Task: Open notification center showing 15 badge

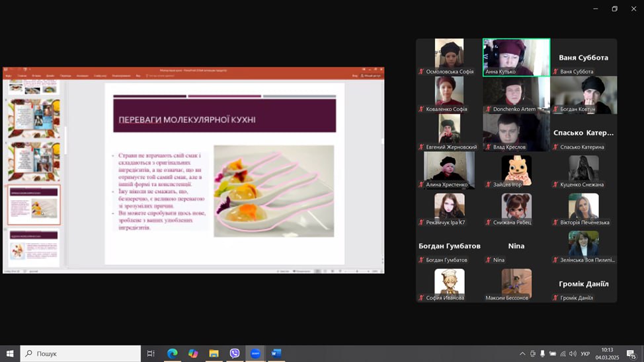Action: (631, 354)
